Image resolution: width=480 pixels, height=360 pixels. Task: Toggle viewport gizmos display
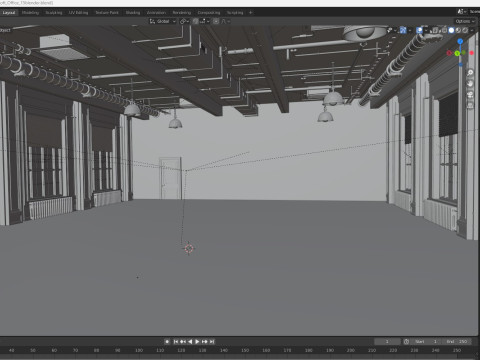403,30
